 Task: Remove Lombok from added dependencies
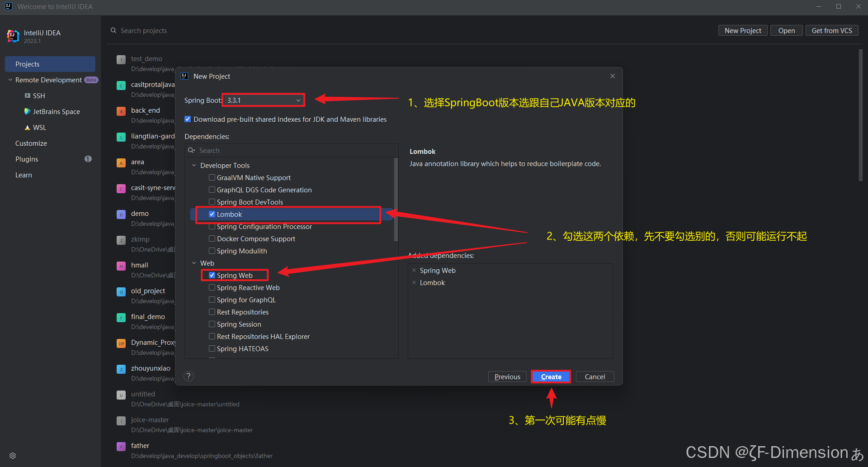coord(414,282)
